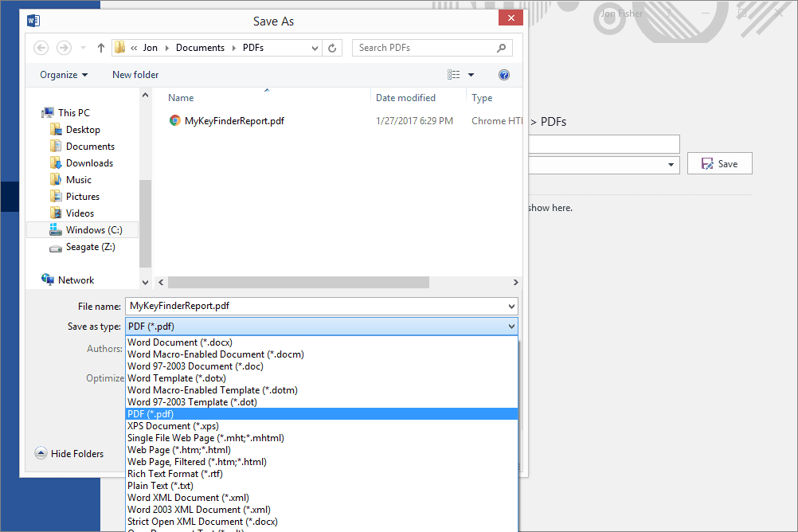Click the Chrome icon of MyKeyFinderReport.pdf
This screenshot has height=532, width=798.
tap(174, 120)
